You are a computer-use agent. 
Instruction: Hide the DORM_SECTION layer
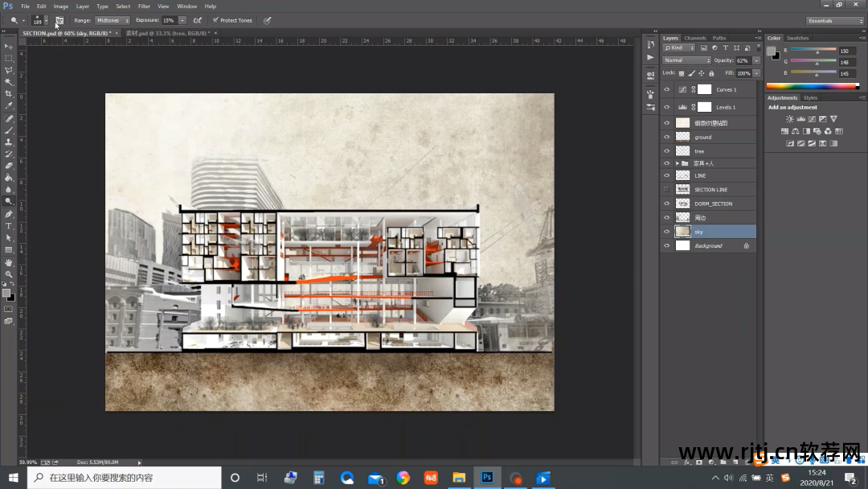coord(666,203)
